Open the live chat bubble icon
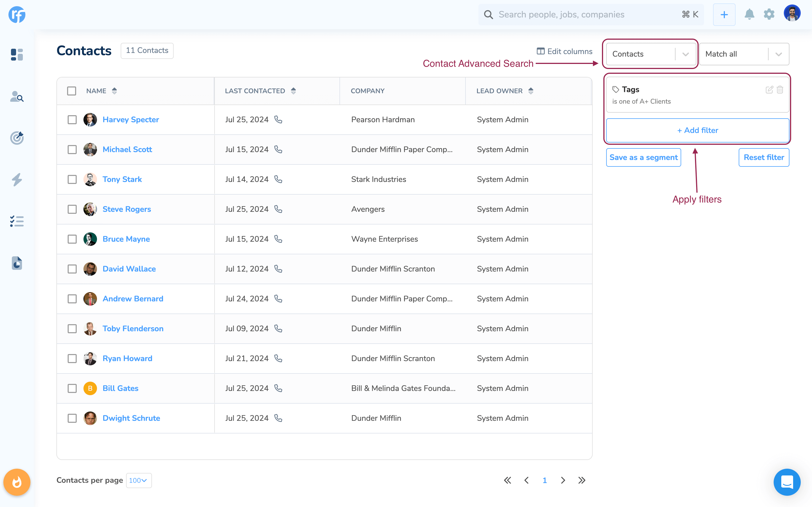The image size is (812, 507). (x=787, y=482)
